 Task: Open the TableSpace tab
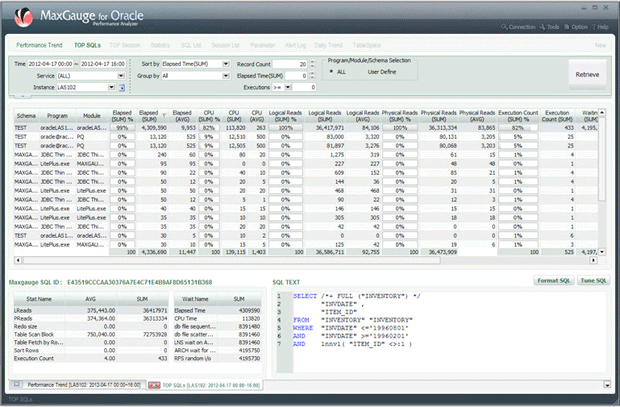pos(367,45)
